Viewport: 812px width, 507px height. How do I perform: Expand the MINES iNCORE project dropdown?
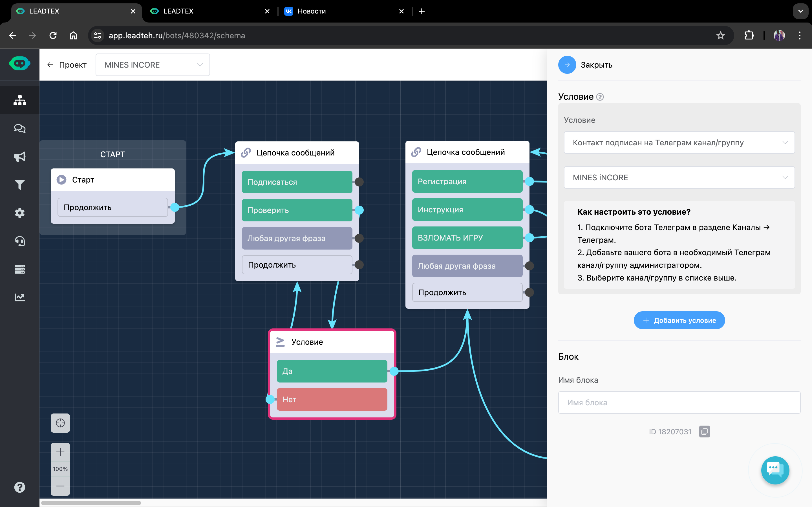[153, 65]
